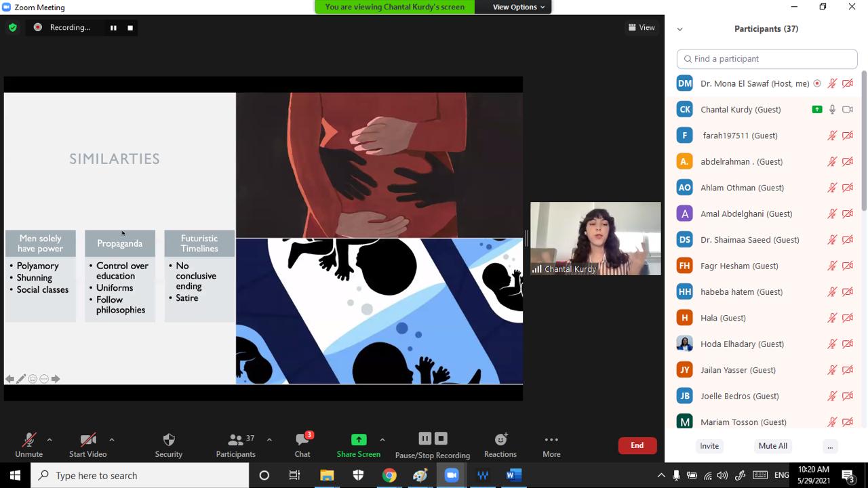Expand video options arrow beside Start Video
Image resolution: width=868 pixels, height=488 pixels.
[x=112, y=440]
